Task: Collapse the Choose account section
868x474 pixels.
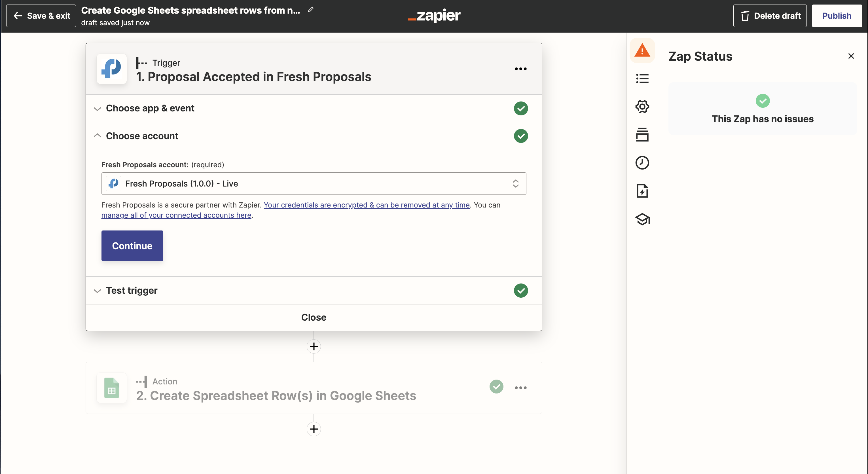Action: pyautogui.click(x=142, y=136)
